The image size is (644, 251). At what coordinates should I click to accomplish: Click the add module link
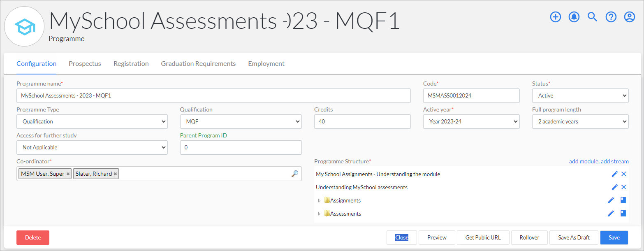coord(584,161)
